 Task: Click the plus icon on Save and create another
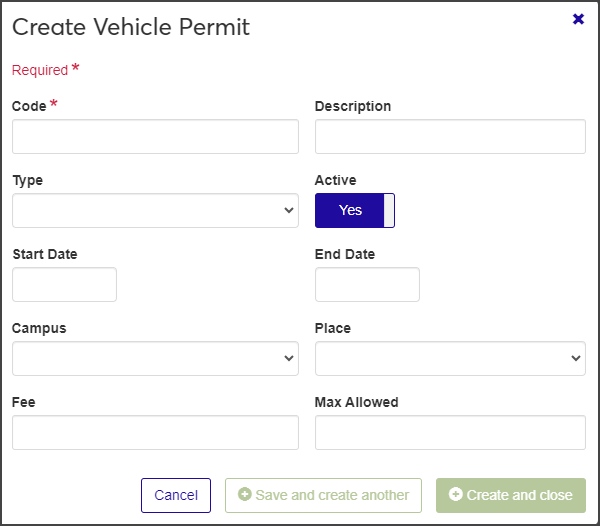coord(245,495)
